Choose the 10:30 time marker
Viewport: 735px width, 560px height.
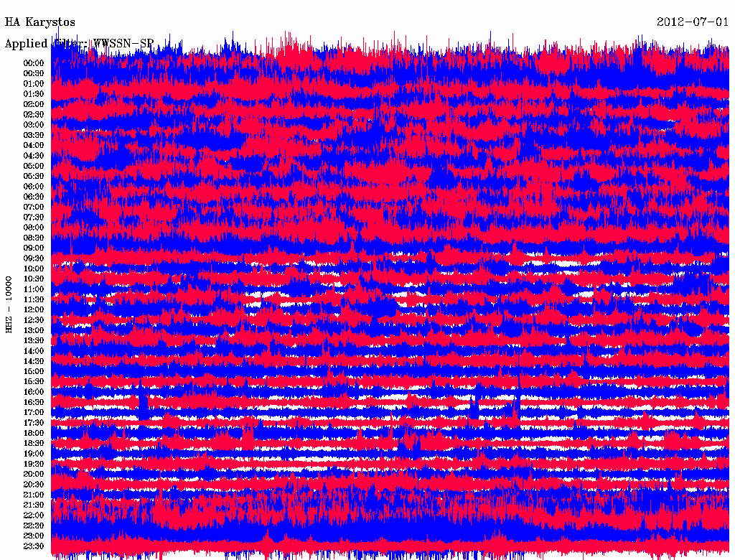34,279
